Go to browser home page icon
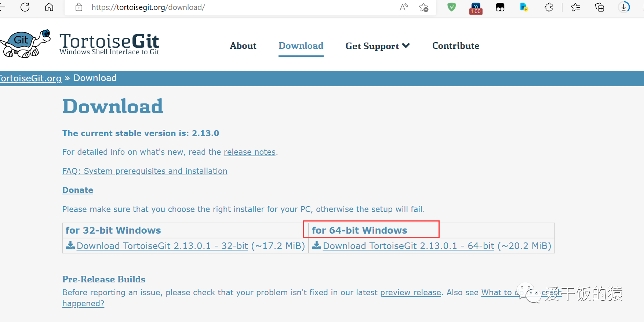The image size is (644, 322). (49, 7)
